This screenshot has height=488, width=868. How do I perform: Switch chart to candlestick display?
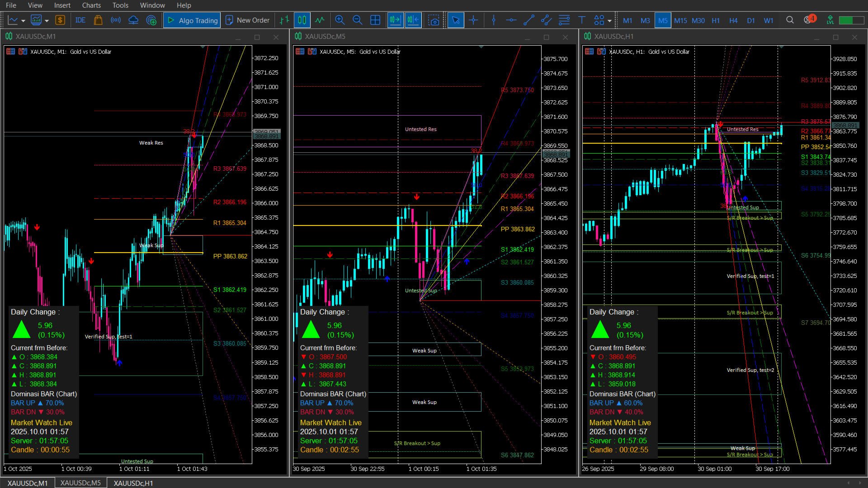(302, 20)
